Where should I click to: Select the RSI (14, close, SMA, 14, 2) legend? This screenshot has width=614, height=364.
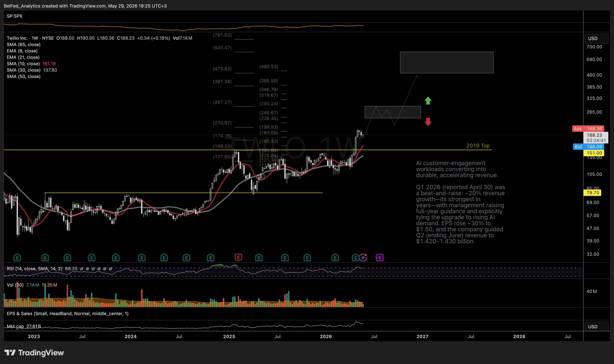(x=34, y=269)
